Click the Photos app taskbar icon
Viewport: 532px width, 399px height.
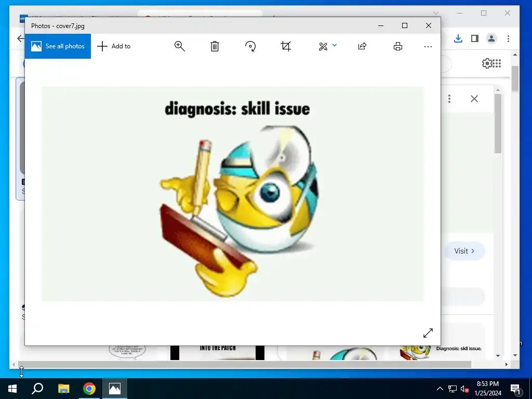click(115, 389)
